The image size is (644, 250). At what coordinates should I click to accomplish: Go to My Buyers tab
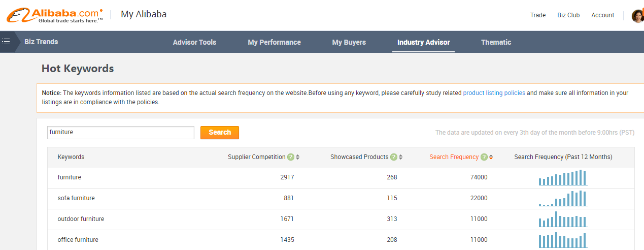click(x=349, y=42)
